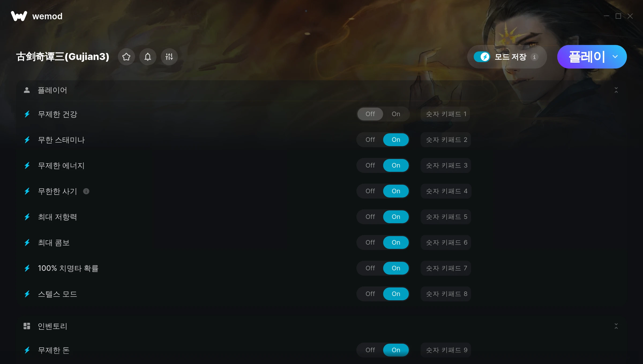Image resolution: width=643 pixels, height=364 pixels.
Task: Click the 플레이 button
Action: (x=586, y=57)
